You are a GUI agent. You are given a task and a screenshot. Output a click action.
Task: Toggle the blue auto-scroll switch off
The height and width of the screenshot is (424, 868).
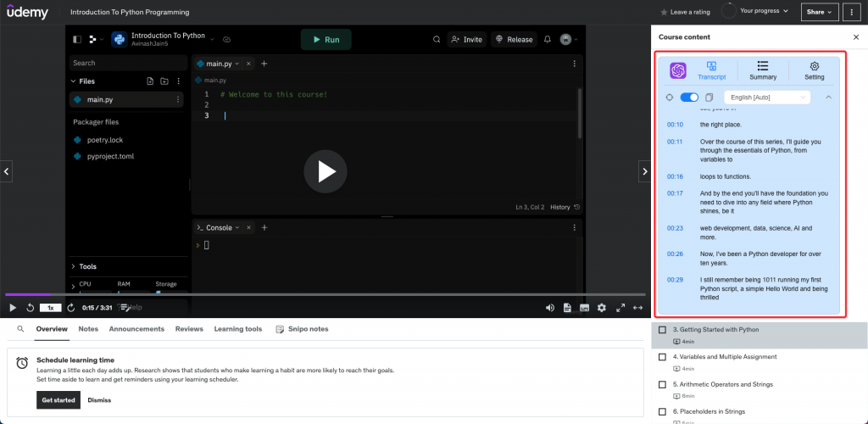[x=689, y=98]
